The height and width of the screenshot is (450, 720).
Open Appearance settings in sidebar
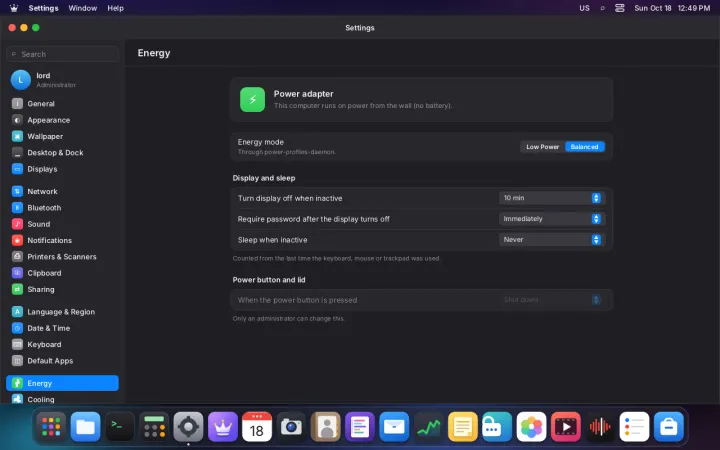pyautogui.click(x=62, y=120)
